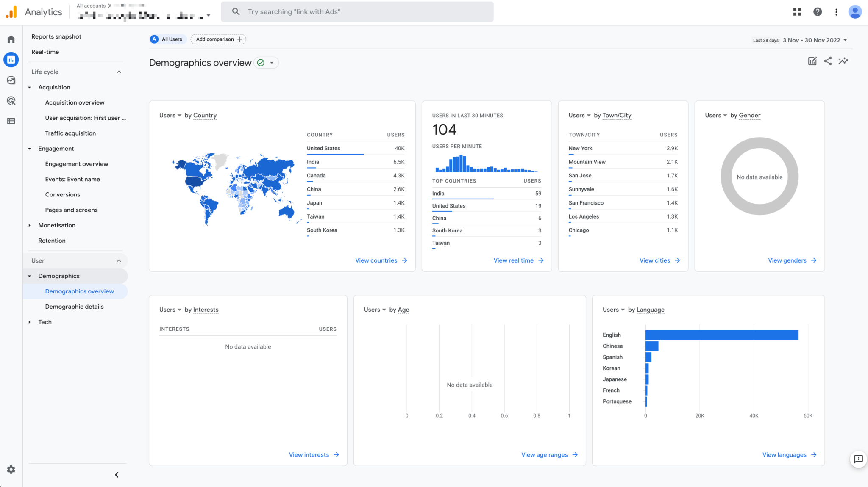
Task: Open the Library icon in the sidebar
Action: click(x=11, y=121)
